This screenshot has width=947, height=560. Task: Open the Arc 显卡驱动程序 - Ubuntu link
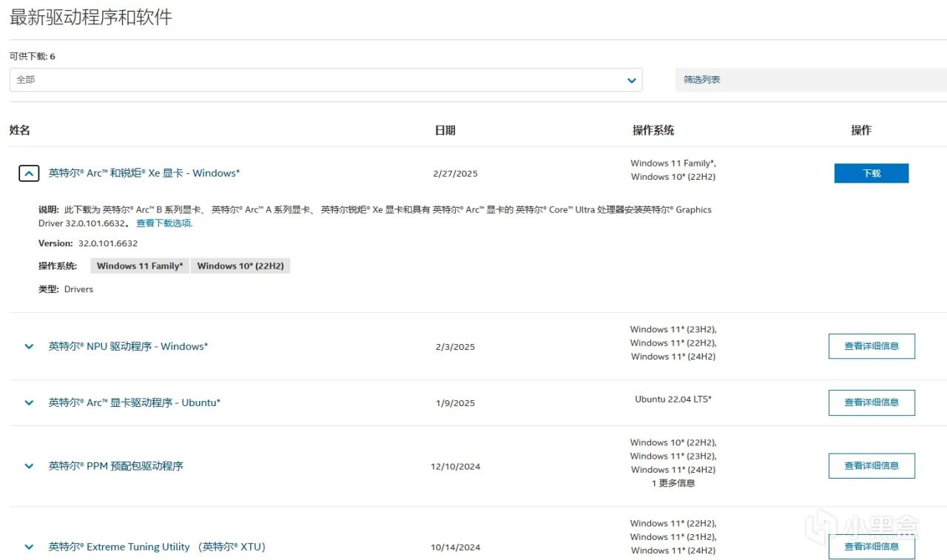(x=135, y=402)
